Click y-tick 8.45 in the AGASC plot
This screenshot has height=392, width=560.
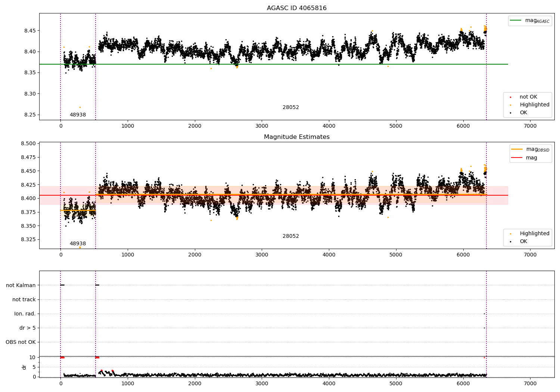tap(30, 30)
